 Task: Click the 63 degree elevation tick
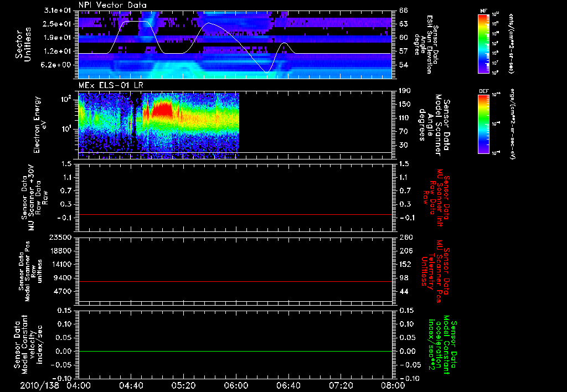(x=404, y=24)
